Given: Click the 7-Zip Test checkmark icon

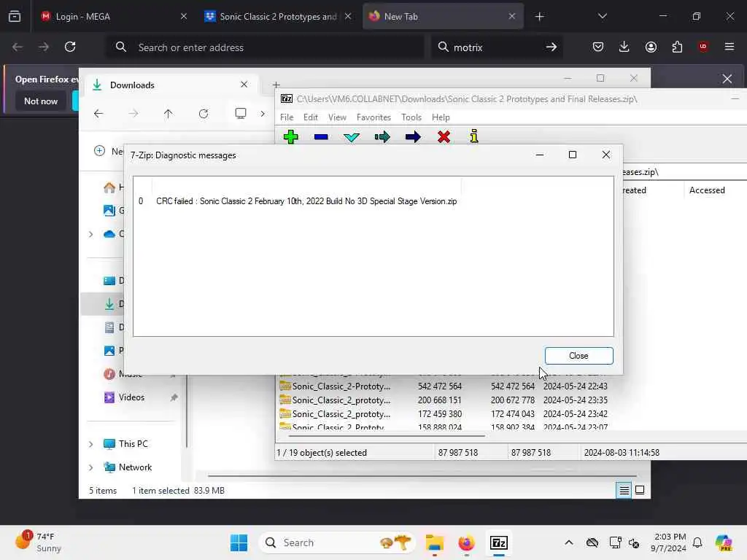Looking at the screenshot, I should click(352, 137).
